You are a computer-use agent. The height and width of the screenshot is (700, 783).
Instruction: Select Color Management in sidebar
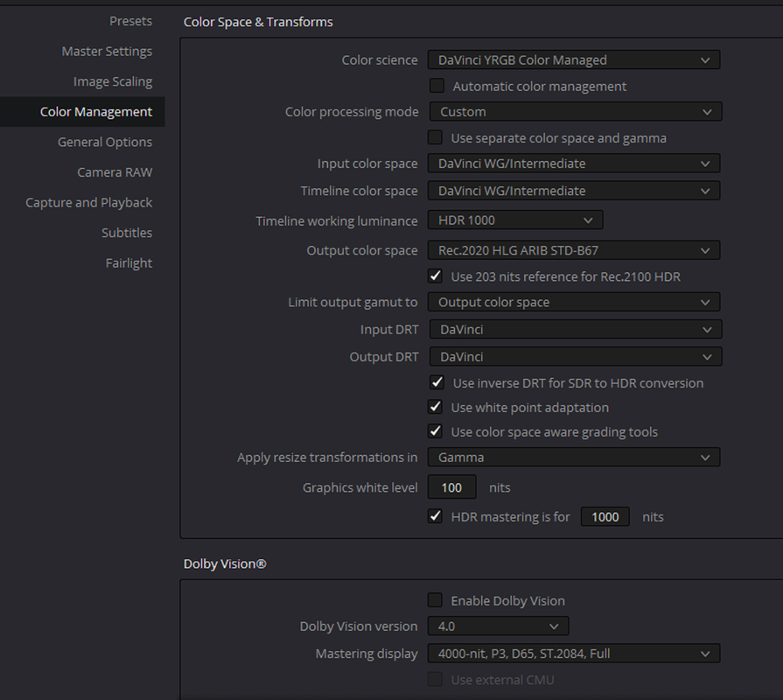[82, 112]
